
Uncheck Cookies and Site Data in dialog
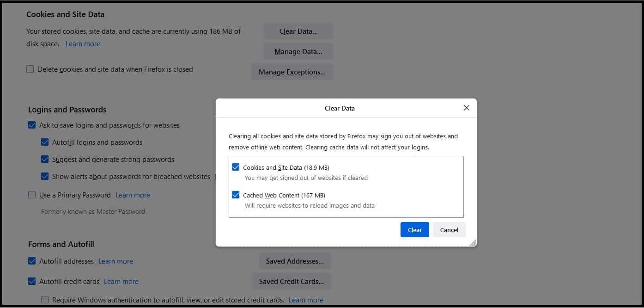(x=236, y=167)
